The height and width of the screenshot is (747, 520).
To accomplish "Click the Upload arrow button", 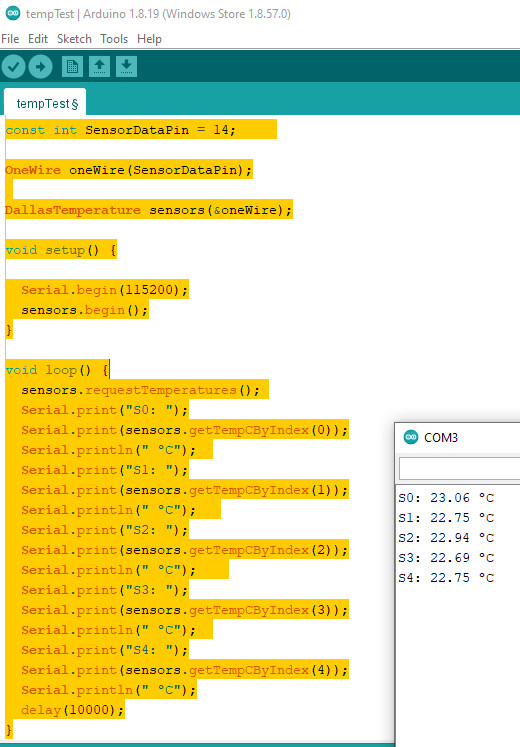I will [40, 66].
